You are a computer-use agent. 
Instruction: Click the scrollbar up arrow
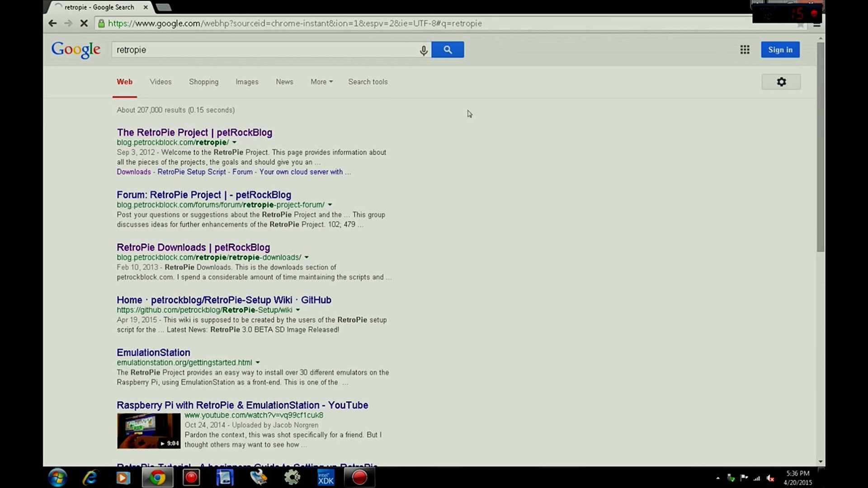[x=821, y=38]
